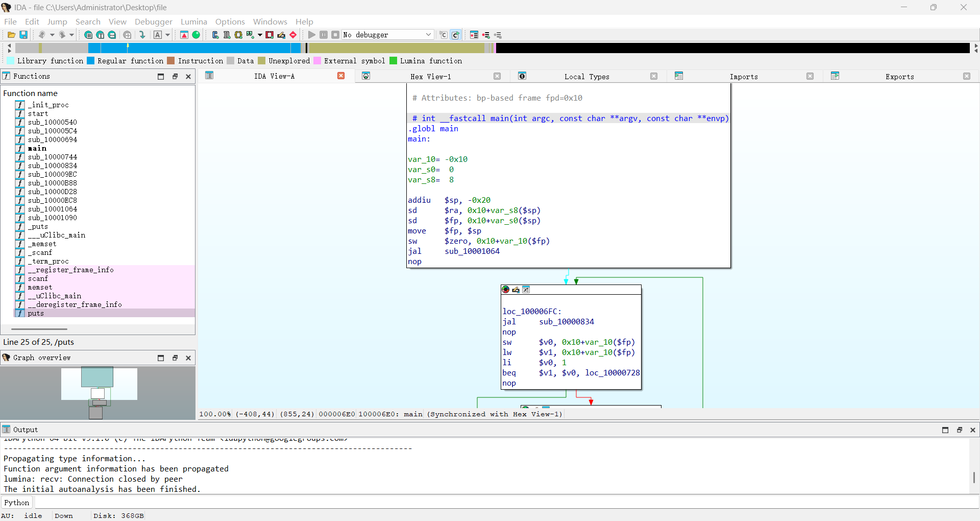Save the database with the disk icon

point(23,35)
